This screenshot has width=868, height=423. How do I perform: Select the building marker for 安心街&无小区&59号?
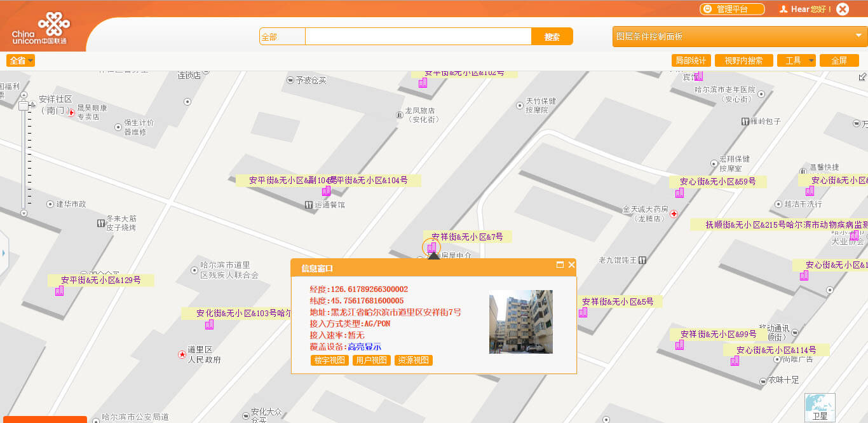[679, 193]
